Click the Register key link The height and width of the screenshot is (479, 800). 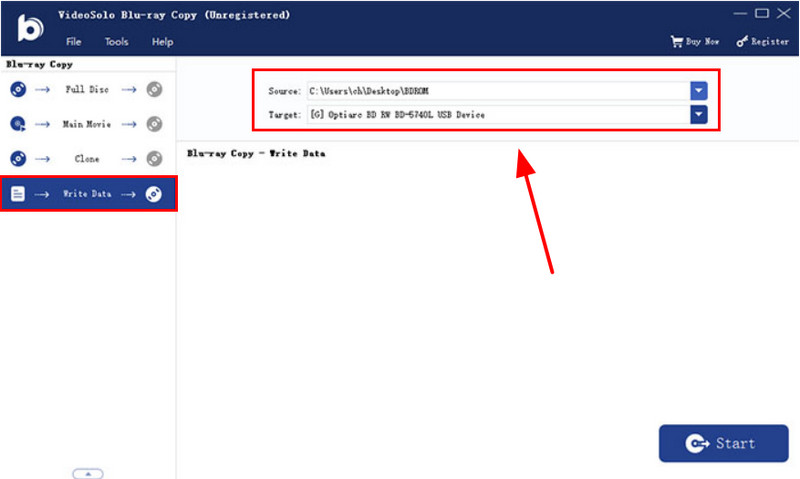(762, 41)
